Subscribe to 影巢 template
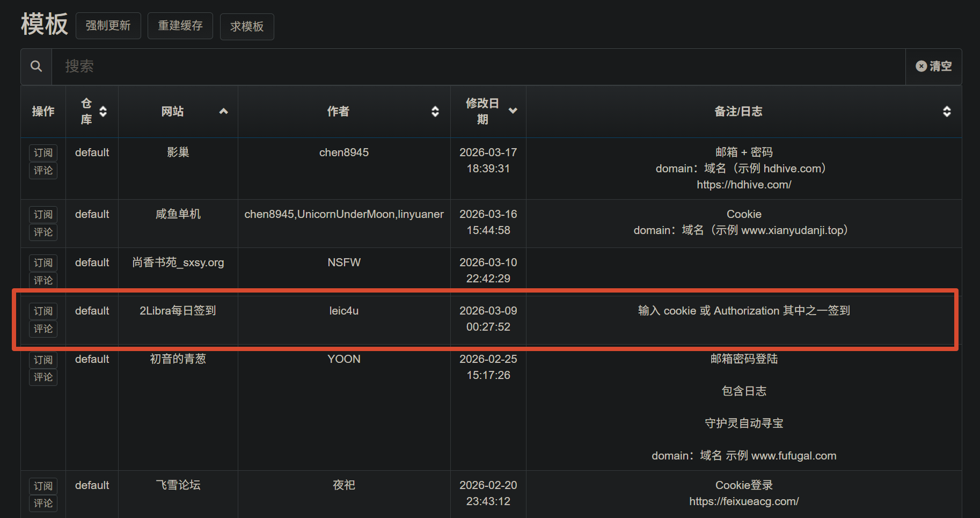 [x=43, y=153]
